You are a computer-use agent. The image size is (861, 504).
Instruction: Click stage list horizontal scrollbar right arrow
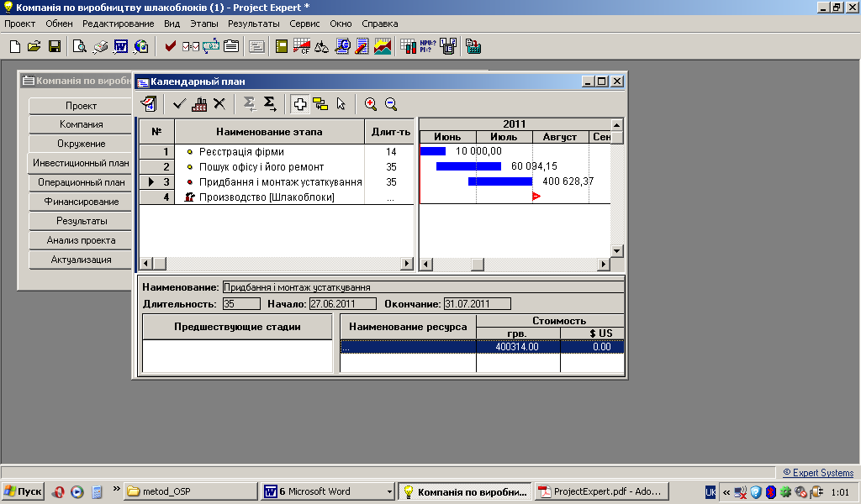click(x=407, y=264)
